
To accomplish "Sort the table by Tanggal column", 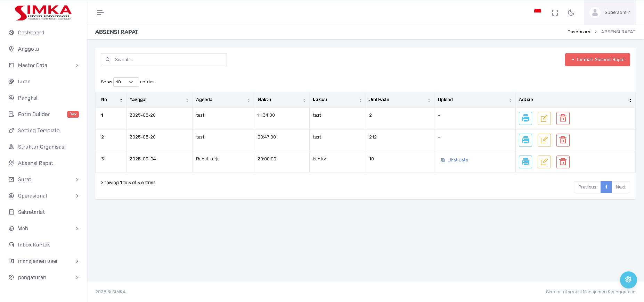I will (159, 100).
